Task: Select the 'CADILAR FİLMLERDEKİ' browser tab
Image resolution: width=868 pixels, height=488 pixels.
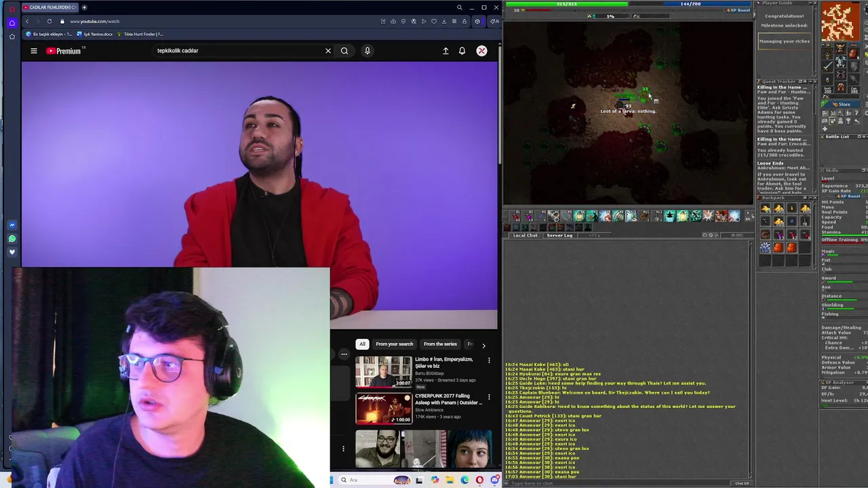Action: coord(49,7)
